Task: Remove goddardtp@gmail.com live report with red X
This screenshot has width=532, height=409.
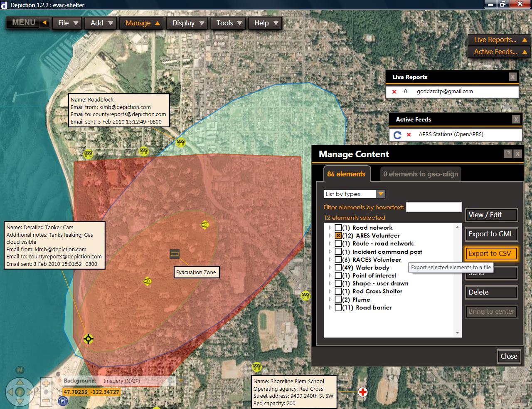Action: tap(394, 92)
